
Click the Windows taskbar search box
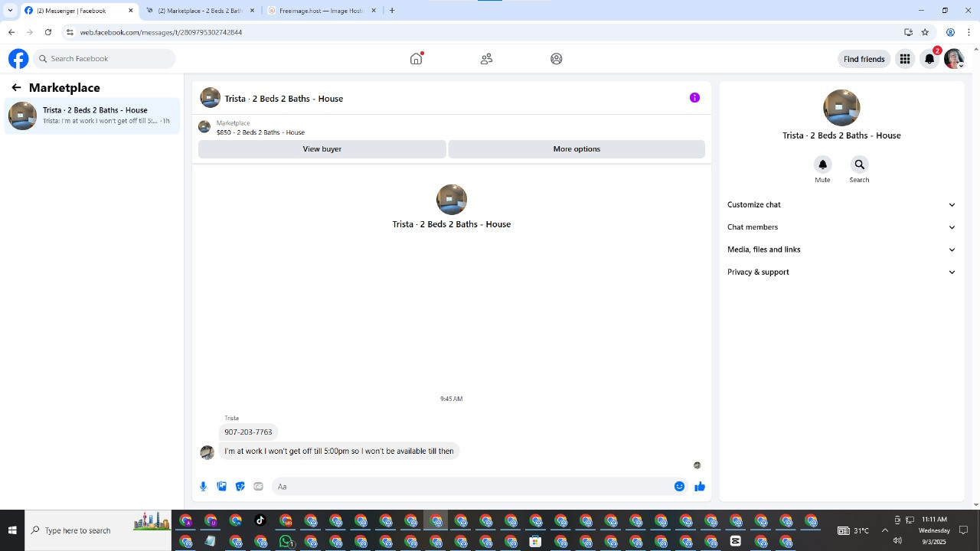click(98, 530)
